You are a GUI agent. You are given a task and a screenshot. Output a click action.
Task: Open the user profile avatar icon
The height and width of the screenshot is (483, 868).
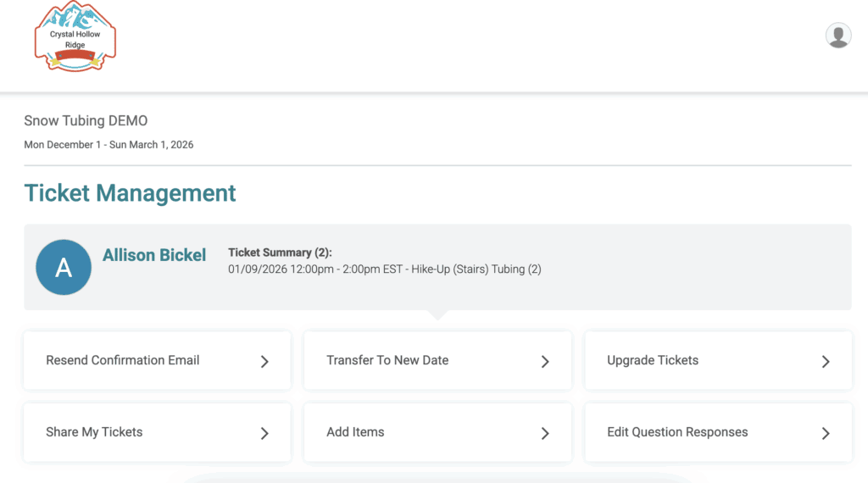838,36
